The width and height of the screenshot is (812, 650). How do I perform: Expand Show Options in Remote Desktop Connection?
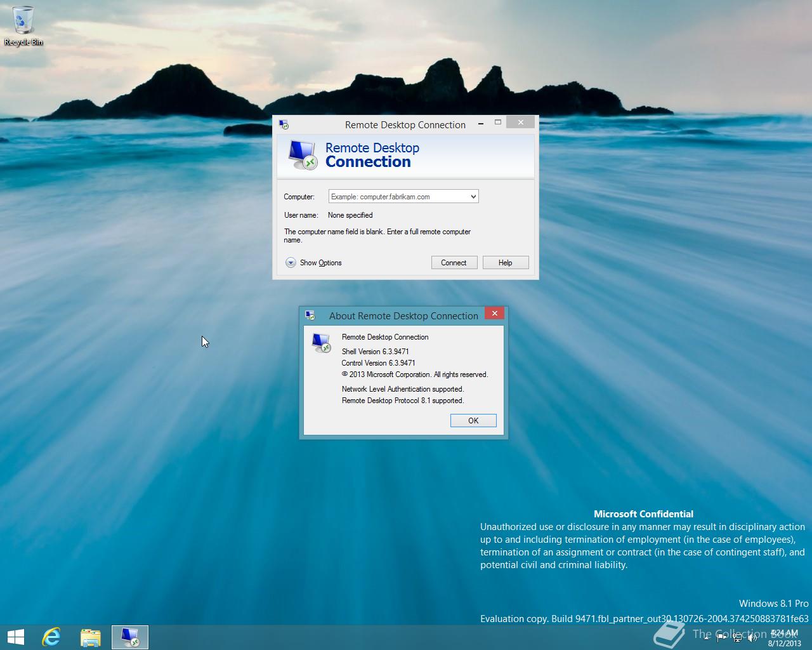coord(313,263)
